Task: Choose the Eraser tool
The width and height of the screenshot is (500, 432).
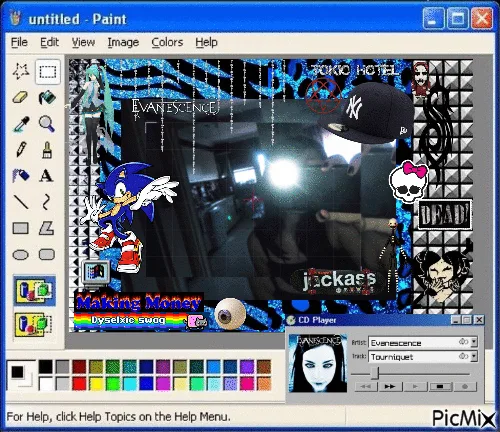Action: pyautogui.click(x=21, y=97)
